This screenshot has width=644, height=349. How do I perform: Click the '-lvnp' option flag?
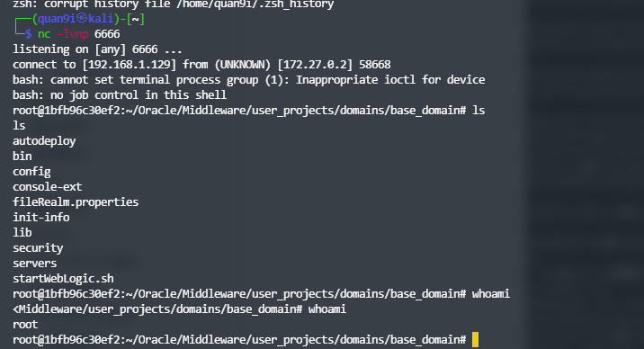pyautogui.click(x=73, y=34)
